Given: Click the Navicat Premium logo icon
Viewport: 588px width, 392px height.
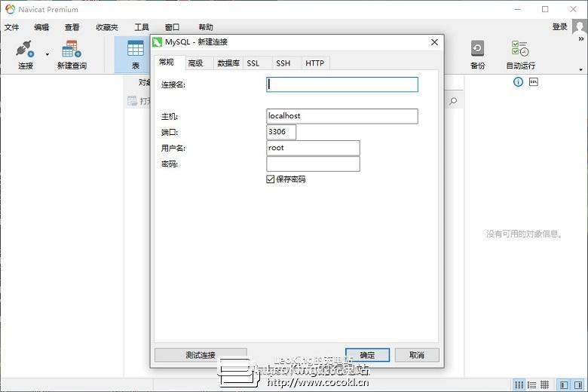Looking at the screenshot, I should [10, 9].
